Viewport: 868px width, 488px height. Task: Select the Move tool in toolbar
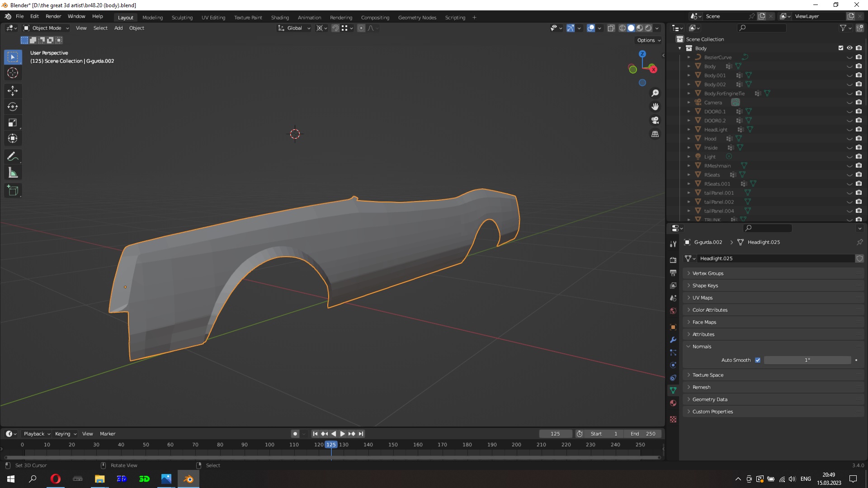point(13,91)
